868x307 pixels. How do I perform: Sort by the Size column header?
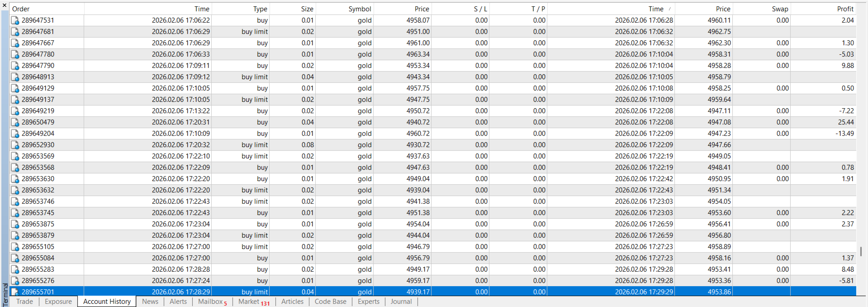292,9
